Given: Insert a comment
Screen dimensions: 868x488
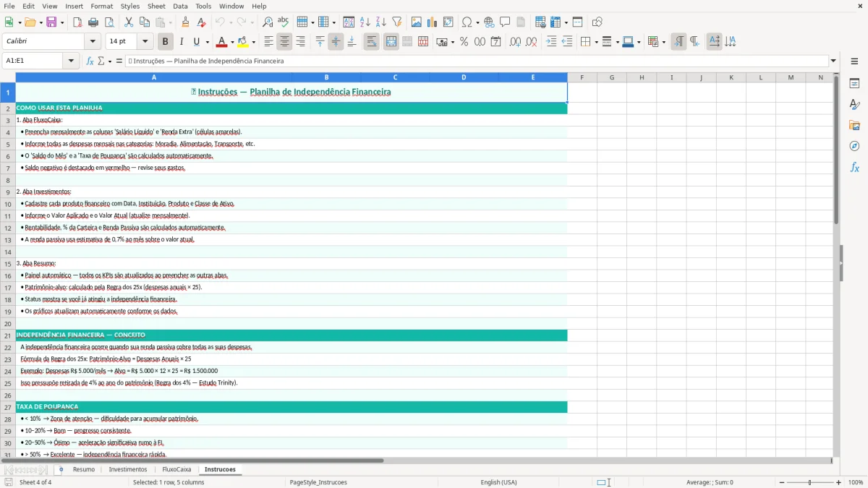Looking at the screenshot, I should tap(506, 22).
